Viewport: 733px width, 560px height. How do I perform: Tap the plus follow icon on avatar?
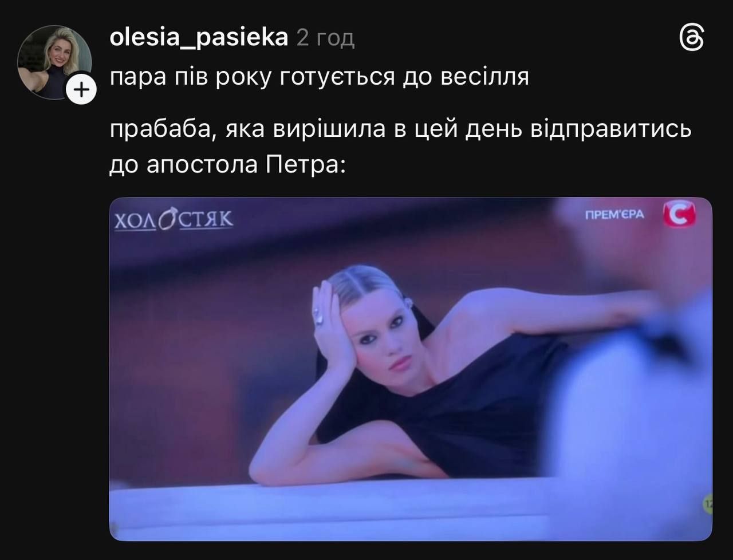(81, 90)
